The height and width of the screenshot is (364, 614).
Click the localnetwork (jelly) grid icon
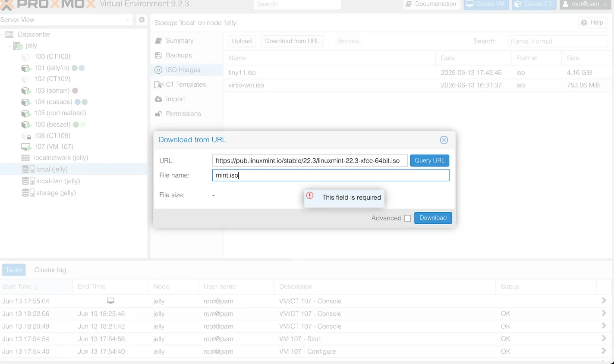25,158
